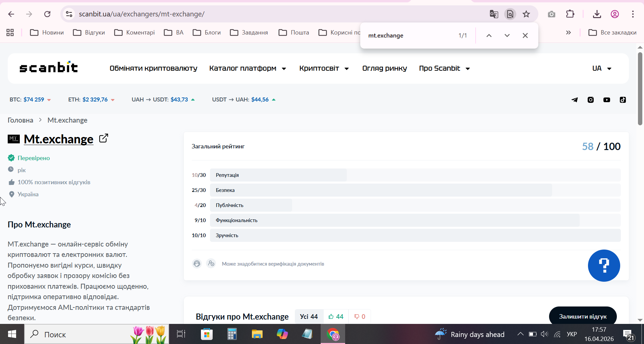Viewport: 644px width, 344px height.
Task: Reload the scanbit page
Action: point(47,14)
